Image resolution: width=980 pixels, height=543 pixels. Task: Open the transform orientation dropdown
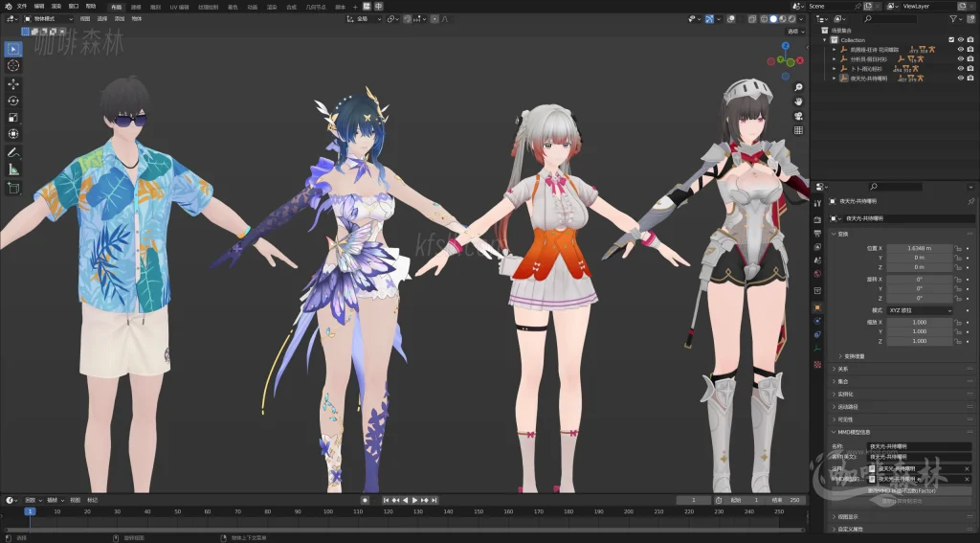[x=365, y=19]
